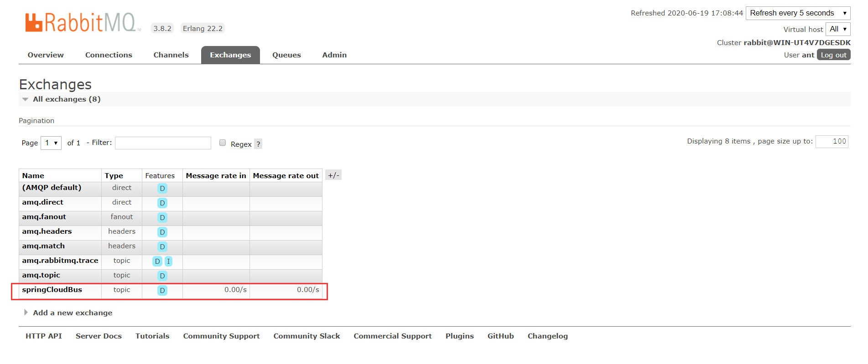Switch to the Overview tab
The width and height of the screenshot is (868, 364).
46,55
